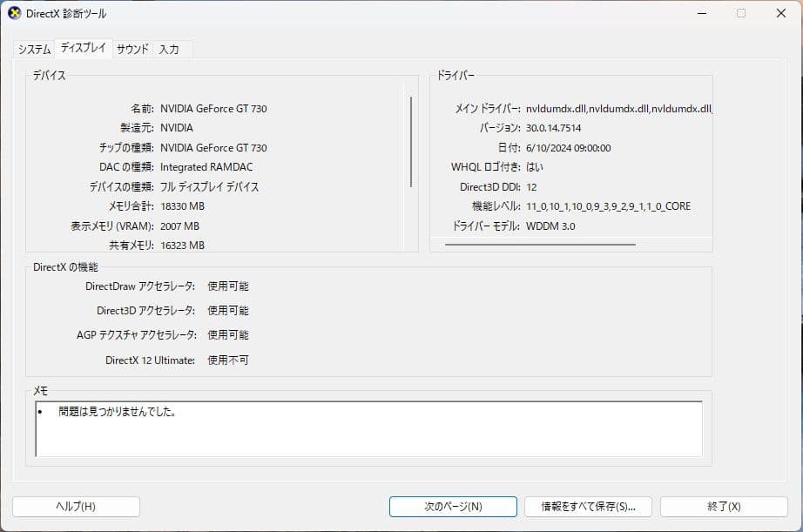
Task: Click the DirectDraw アクセラレータ 使用可能 status
Action: tap(230, 286)
